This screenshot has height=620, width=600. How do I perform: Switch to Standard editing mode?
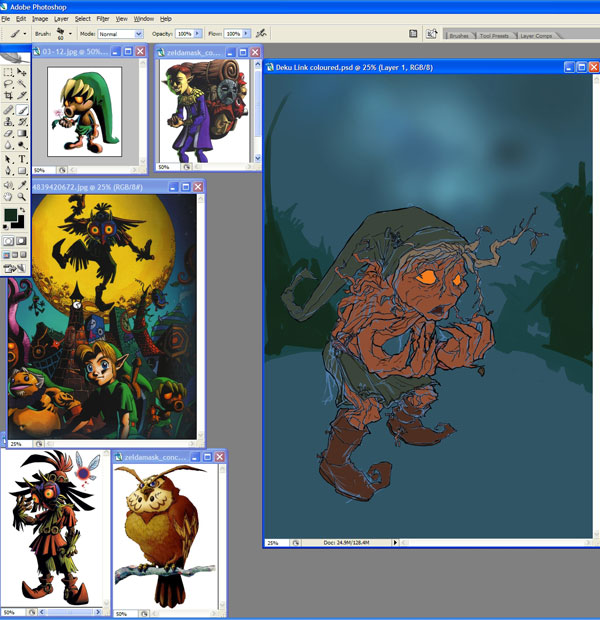(x=8, y=241)
